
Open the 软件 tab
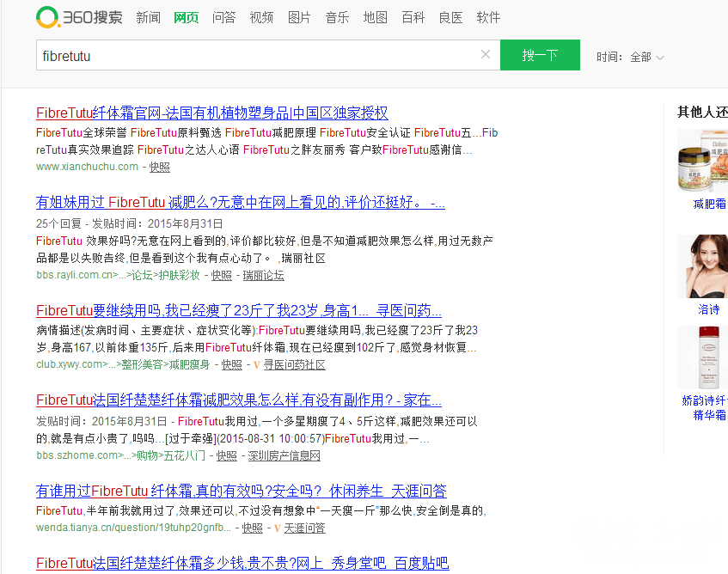[x=488, y=18]
